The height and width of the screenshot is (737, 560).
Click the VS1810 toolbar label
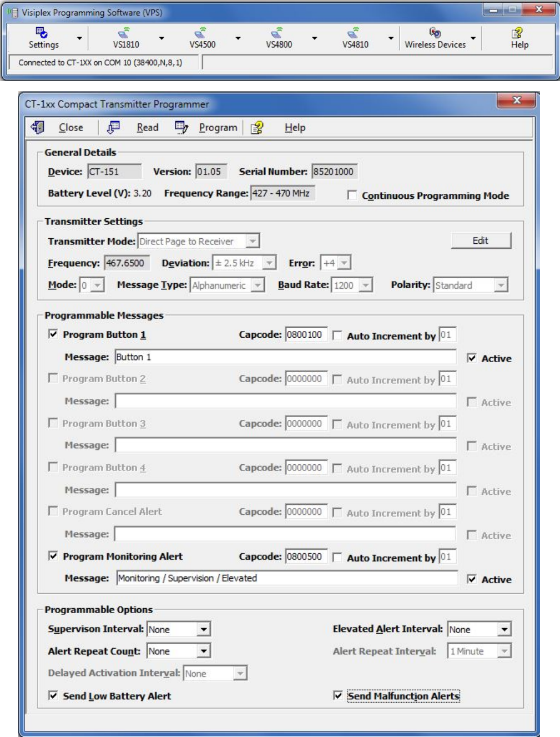point(126,44)
